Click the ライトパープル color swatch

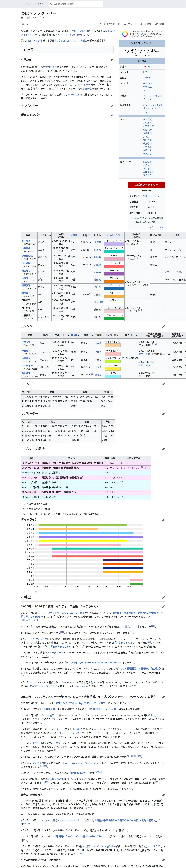[114, 244]
